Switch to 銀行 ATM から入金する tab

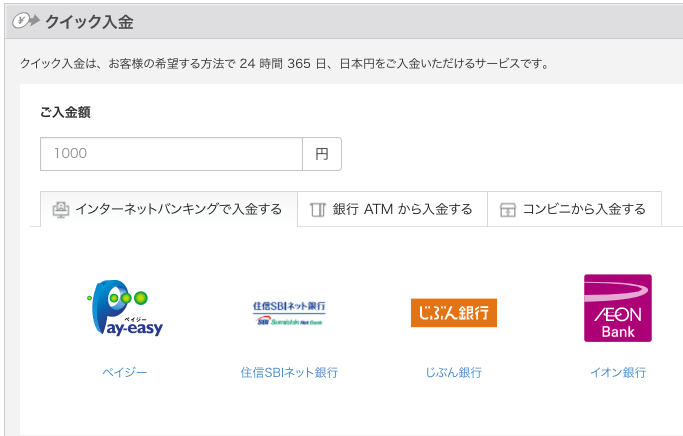[392, 209]
